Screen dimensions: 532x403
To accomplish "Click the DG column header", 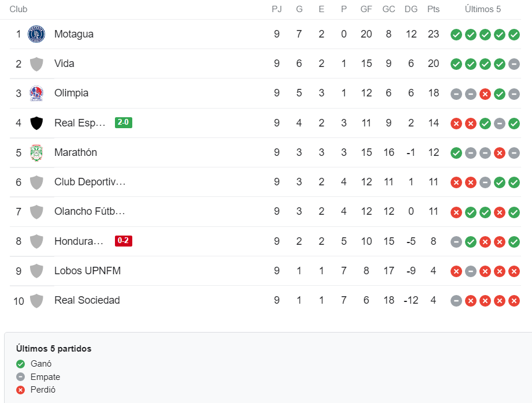I will (x=411, y=9).
